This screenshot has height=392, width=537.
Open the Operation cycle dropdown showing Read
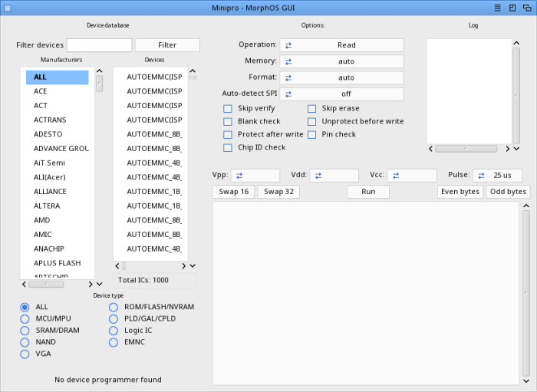[x=342, y=45]
